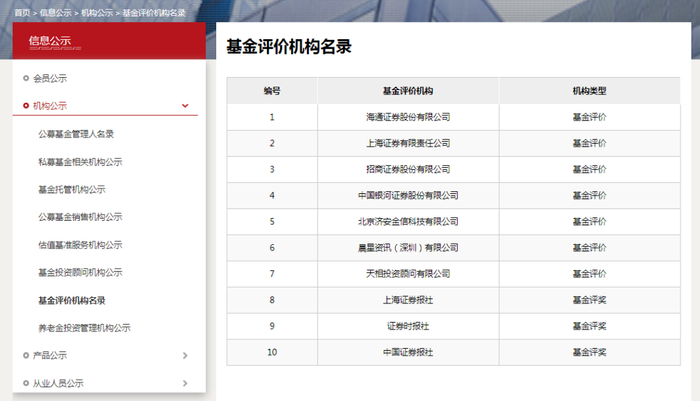Click number 10 in the 编号 column
The width and height of the screenshot is (700, 401).
(x=272, y=352)
